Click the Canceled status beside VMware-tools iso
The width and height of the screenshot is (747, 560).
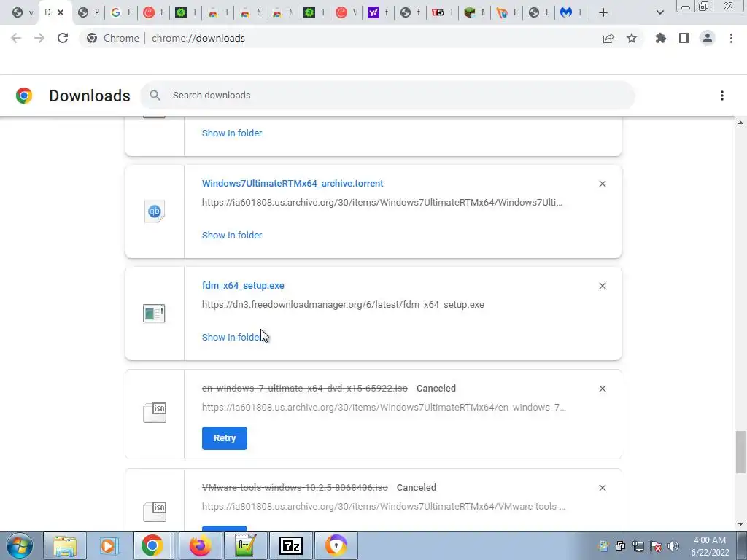417,488
